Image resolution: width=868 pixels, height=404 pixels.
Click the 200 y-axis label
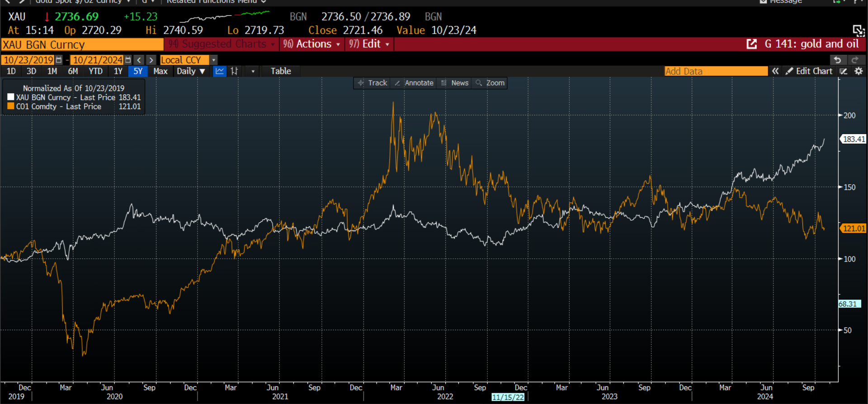[x=849, y=115]
